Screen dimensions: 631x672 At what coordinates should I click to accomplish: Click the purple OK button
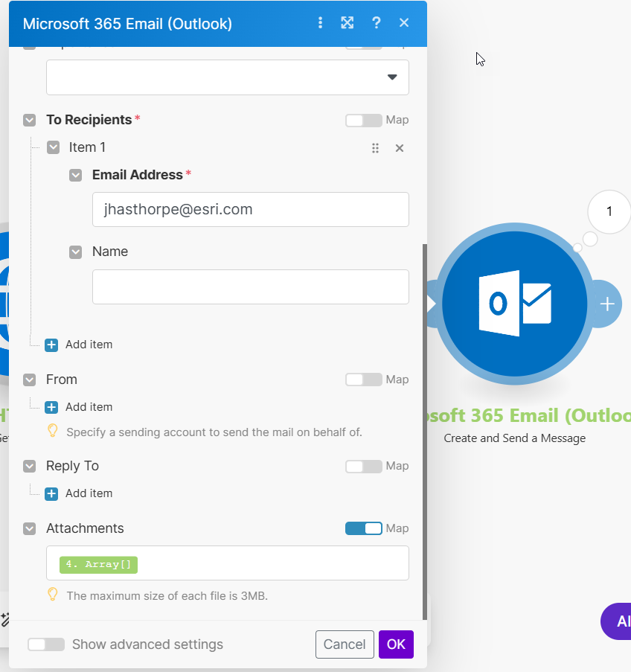(x=396, y=644)
